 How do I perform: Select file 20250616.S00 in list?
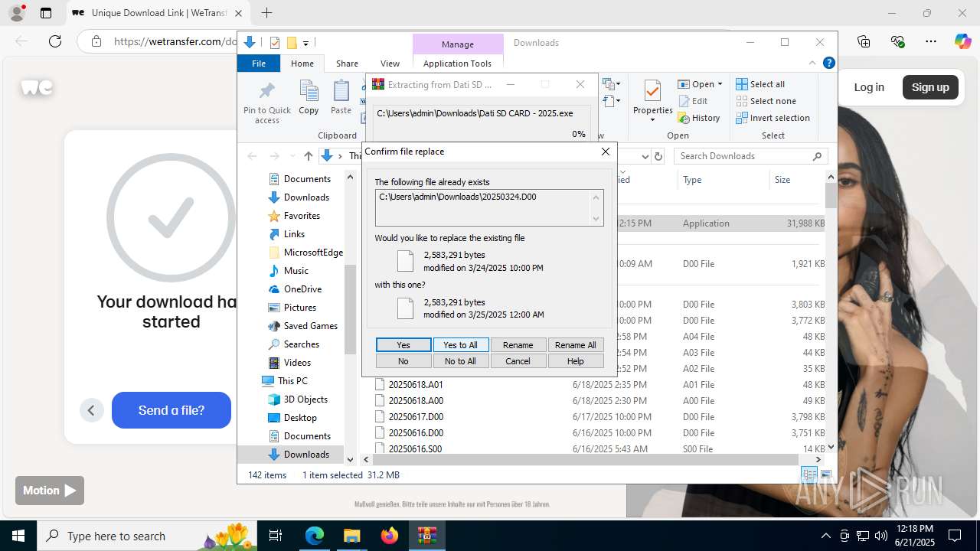click(x=415, y=449)
